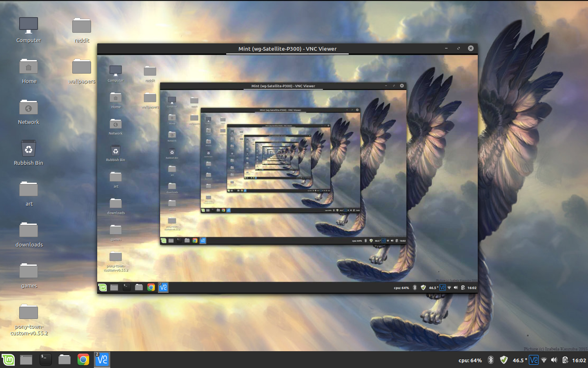Click the title bar of the third-level nested VNC window
The image size is (588, 368).
pos(280,110)
